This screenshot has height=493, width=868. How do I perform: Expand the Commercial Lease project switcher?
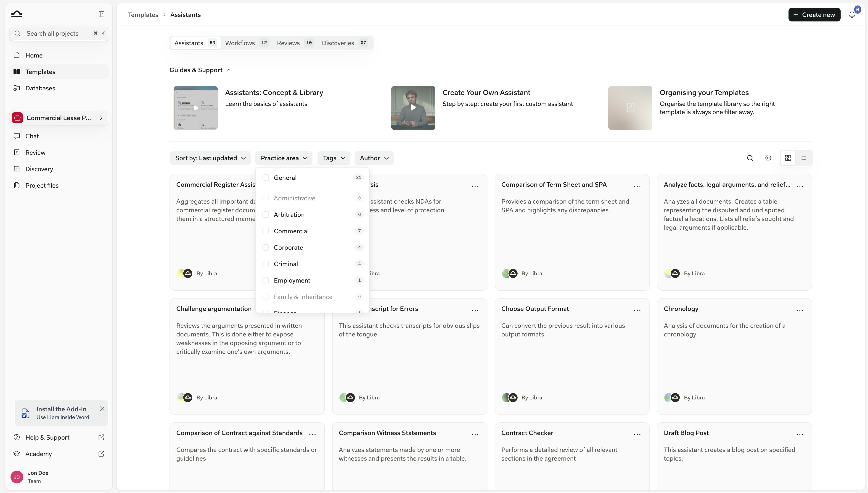tap(59, 118)
